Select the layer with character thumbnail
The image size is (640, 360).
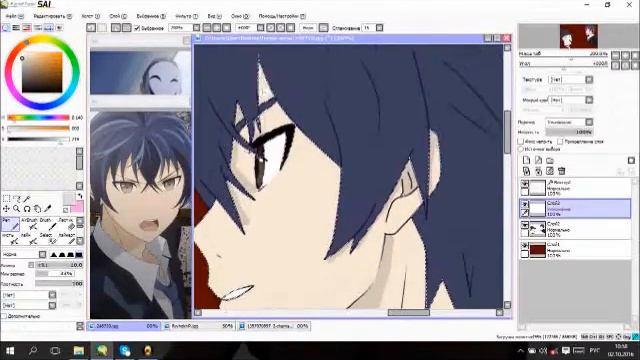pyautogui.click(x=576, y=229)
